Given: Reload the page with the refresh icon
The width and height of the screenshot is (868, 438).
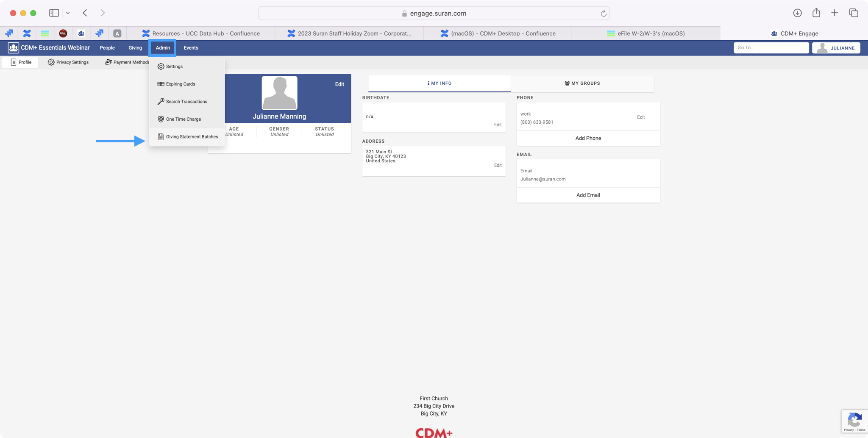Looking at the screenshot, I should click(x=603, y=14).
